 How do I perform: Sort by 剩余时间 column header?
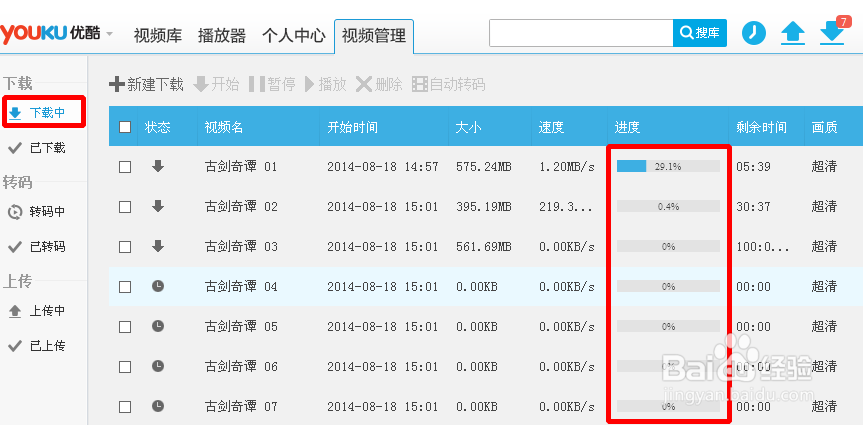click(761, 128)
